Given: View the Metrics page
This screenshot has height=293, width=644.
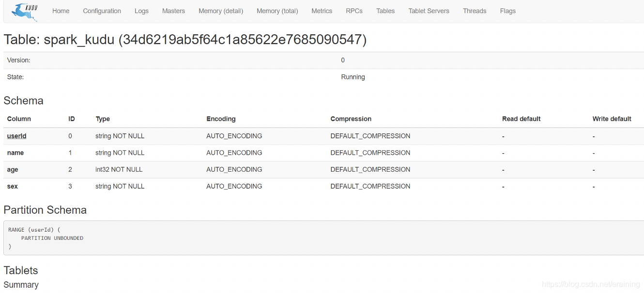Looking at the screenshot, I should pyautogui.click(x=322, y=11).
